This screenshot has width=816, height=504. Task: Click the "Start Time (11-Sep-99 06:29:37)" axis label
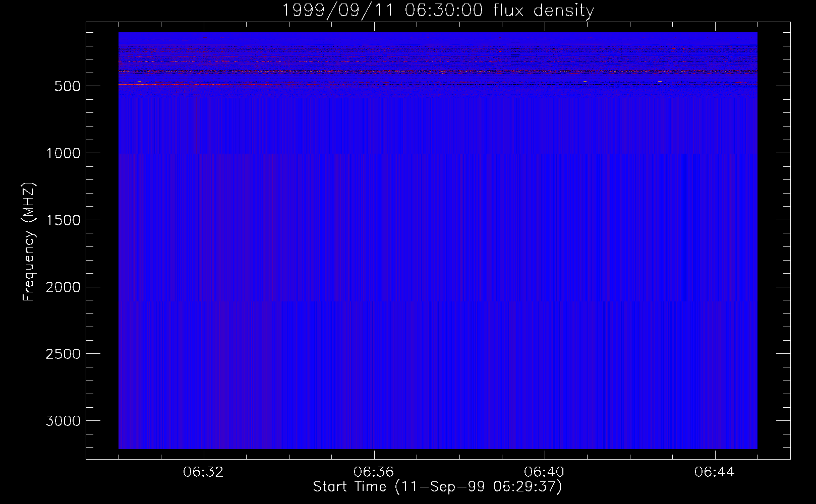pyautogui.click(x=437, y=487)
